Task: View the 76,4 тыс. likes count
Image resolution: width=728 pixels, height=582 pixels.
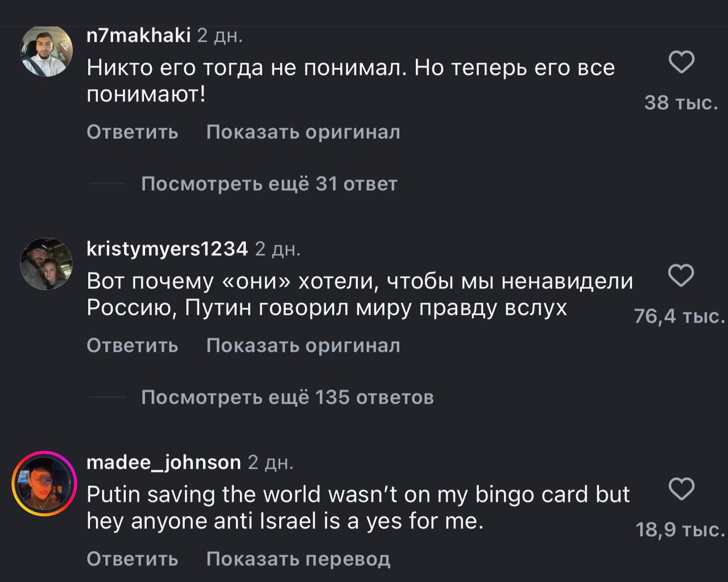Action: pyautogui.click(x=679, y=316)
